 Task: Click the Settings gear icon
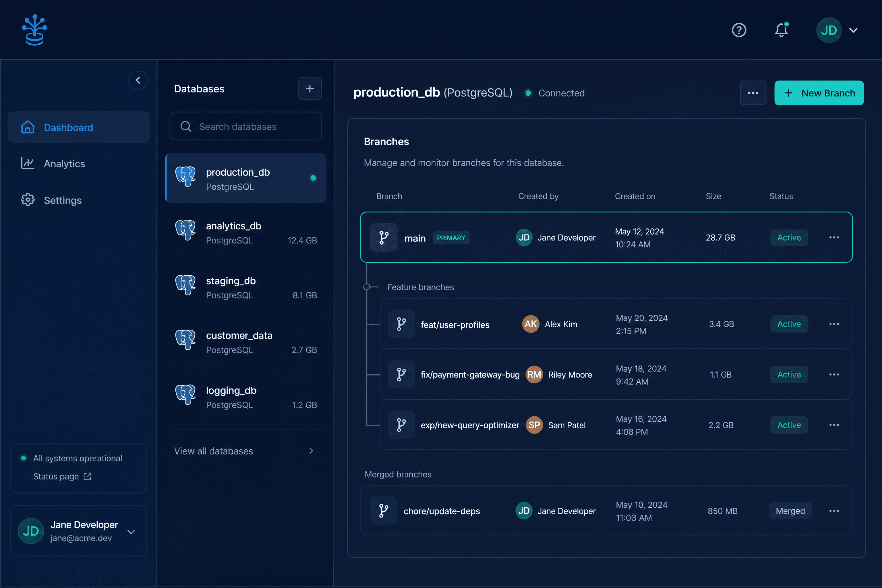27,200
